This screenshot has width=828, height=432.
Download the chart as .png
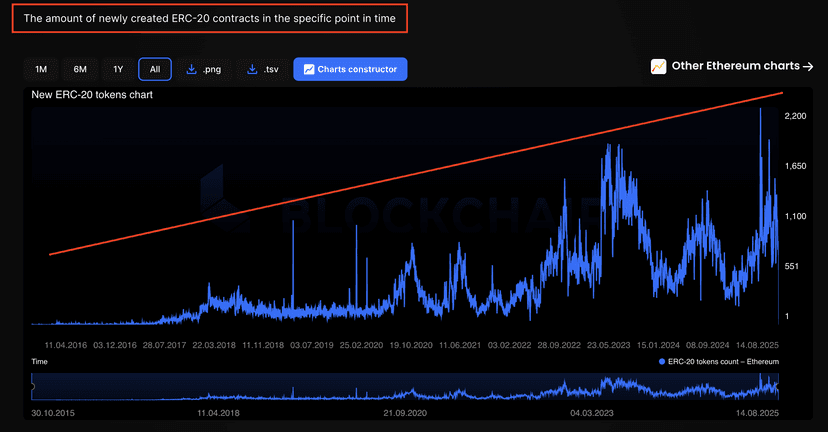[x=204, y=69]
